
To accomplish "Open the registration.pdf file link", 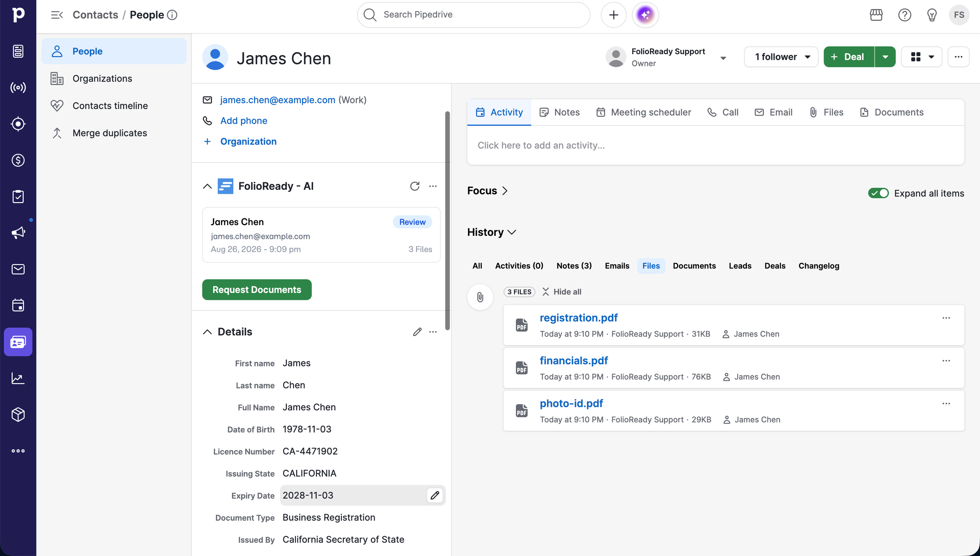I will click(x=579, y=318).
